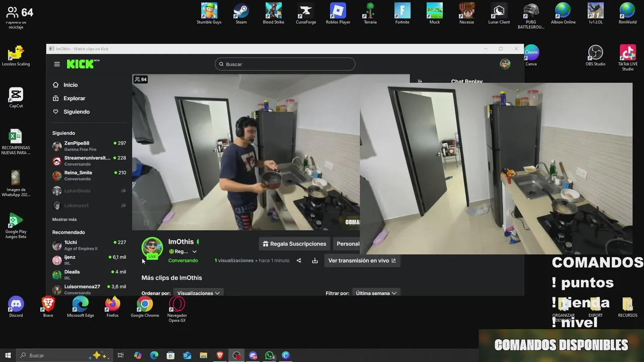Open the Muck game icon

(435, 14)
